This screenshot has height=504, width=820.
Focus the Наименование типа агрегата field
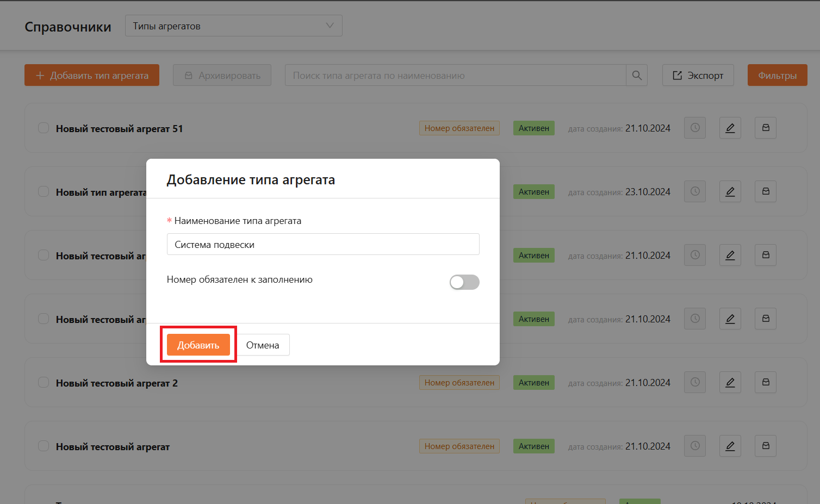[x=323, y=245]
